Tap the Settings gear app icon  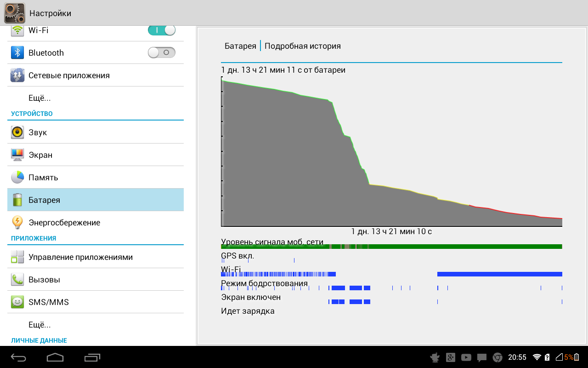coord(14,13)
